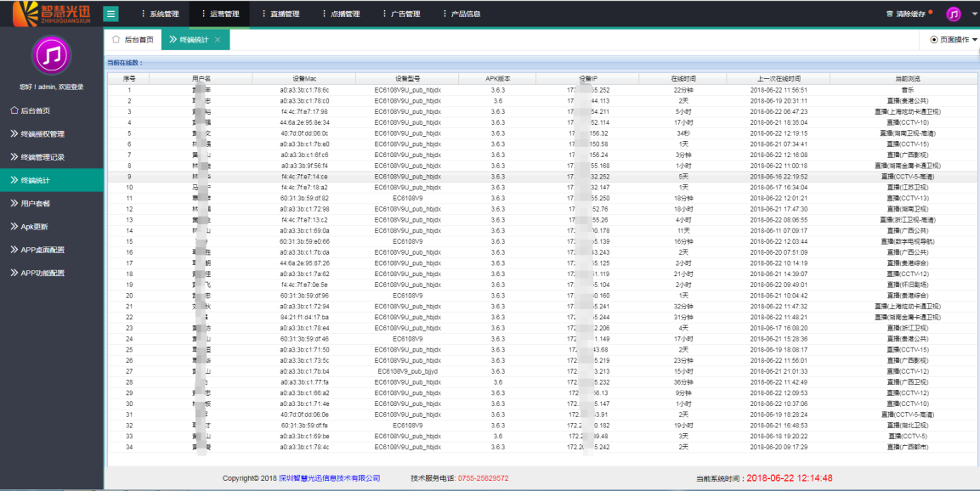Image resolution: width=980 pixels, height=491 pixels.
Task: Open 终端管理记录 in the sidebar
Action: 51,157
